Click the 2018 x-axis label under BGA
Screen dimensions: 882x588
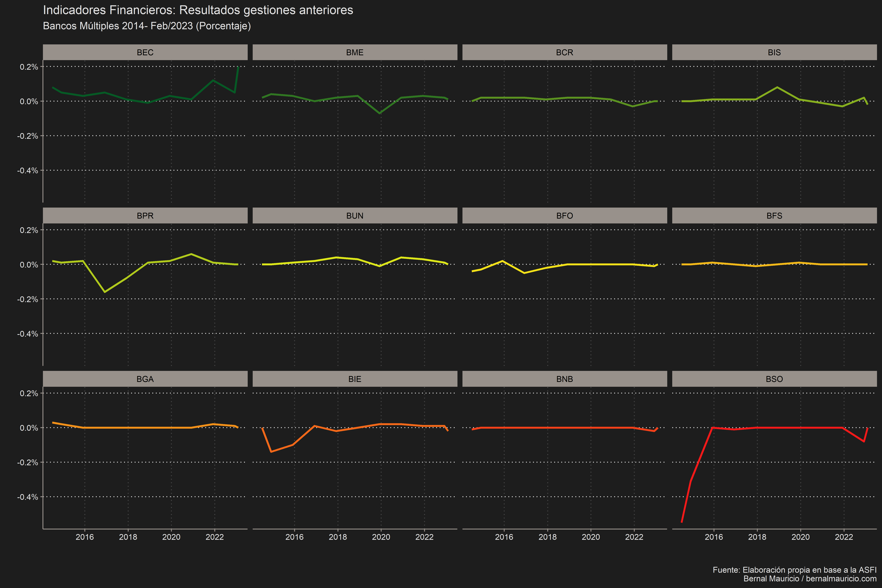[128, 537]
